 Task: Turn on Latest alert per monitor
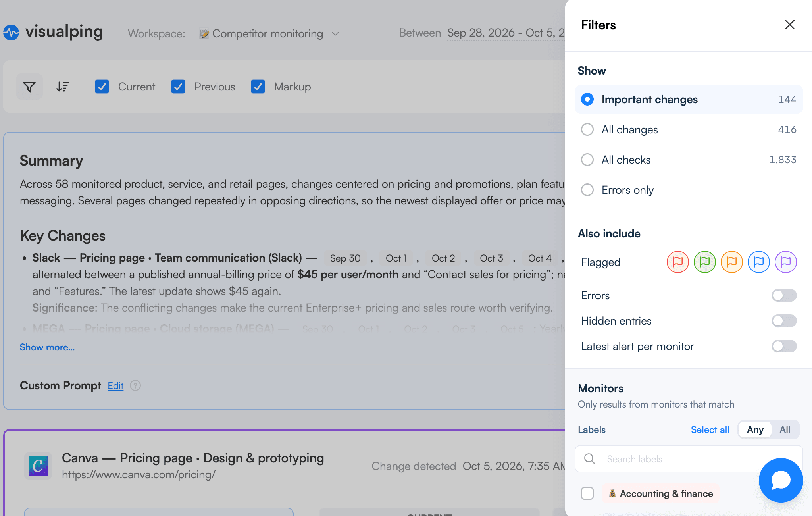click(784, 346)
